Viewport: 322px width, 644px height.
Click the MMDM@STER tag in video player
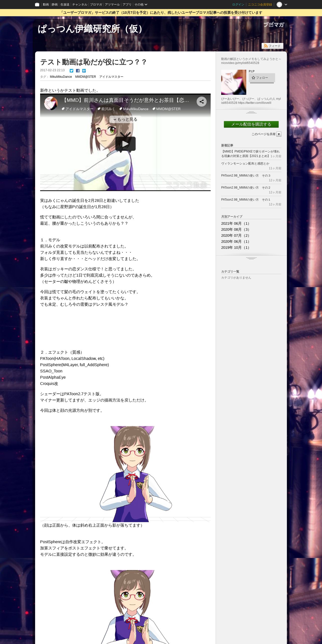(x=167, y=109)
